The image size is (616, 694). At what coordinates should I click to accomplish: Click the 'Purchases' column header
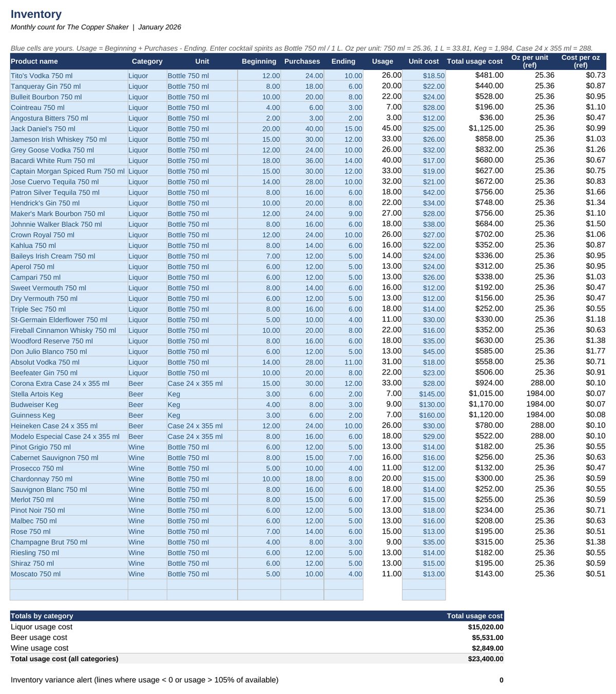click(302, 61)
